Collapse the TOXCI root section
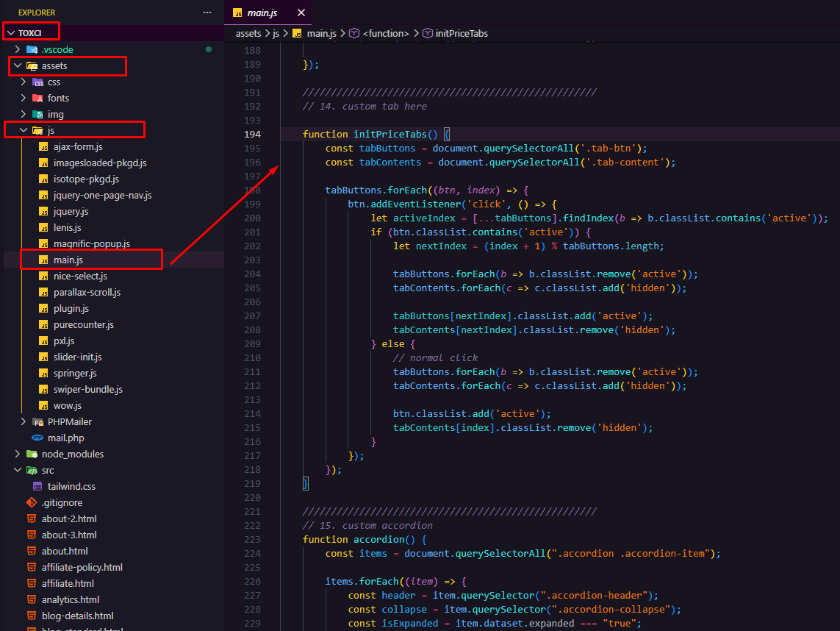This screenshot has width=840, height=631. pos(11,32)
